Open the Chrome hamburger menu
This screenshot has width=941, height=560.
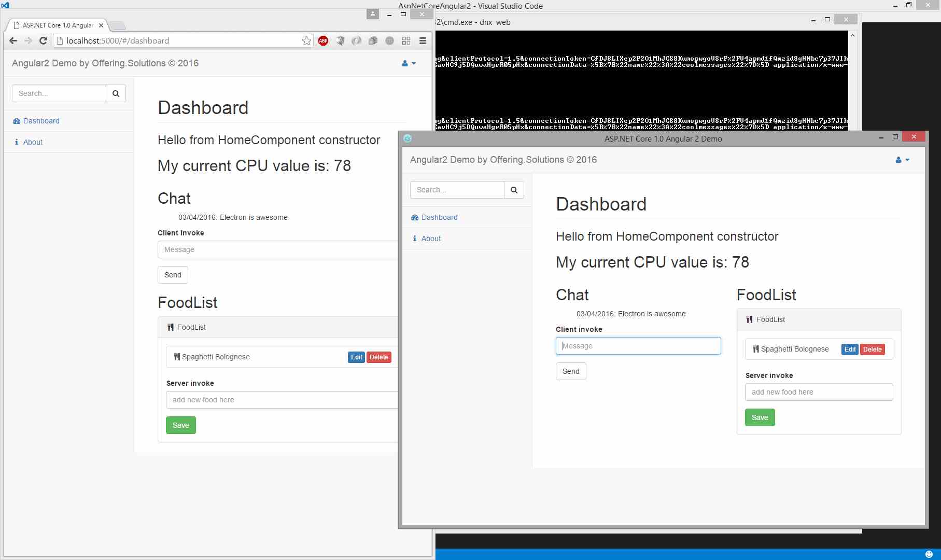click(x=423, y=40)
